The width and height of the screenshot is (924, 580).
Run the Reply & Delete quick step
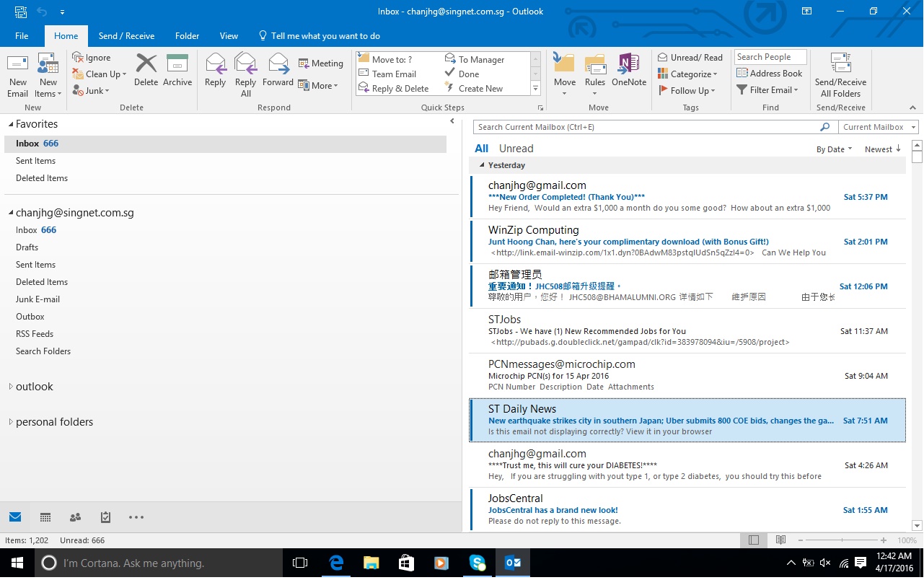pos(394,89)
